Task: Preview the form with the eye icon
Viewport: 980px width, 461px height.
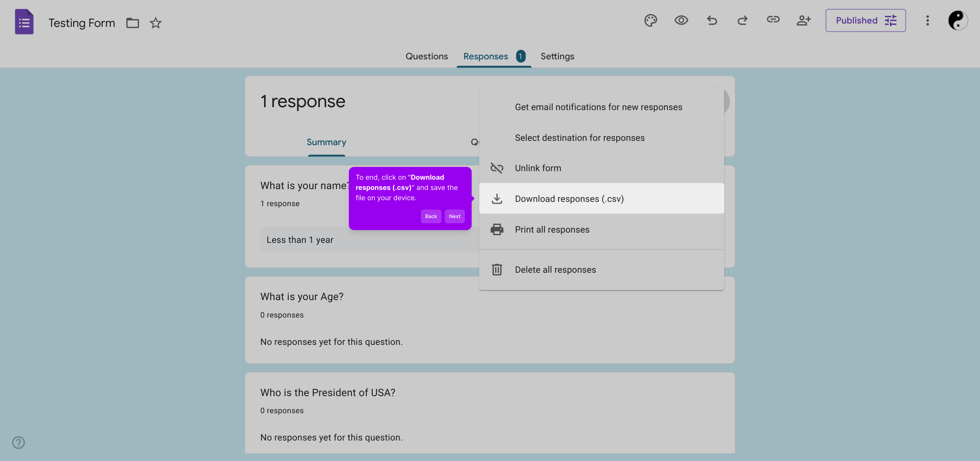Action: click(681, 20)
